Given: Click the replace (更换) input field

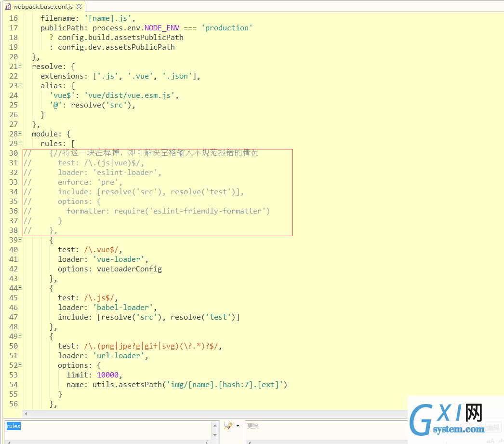Looking at the screenshot, I should (x=326, y=430).
